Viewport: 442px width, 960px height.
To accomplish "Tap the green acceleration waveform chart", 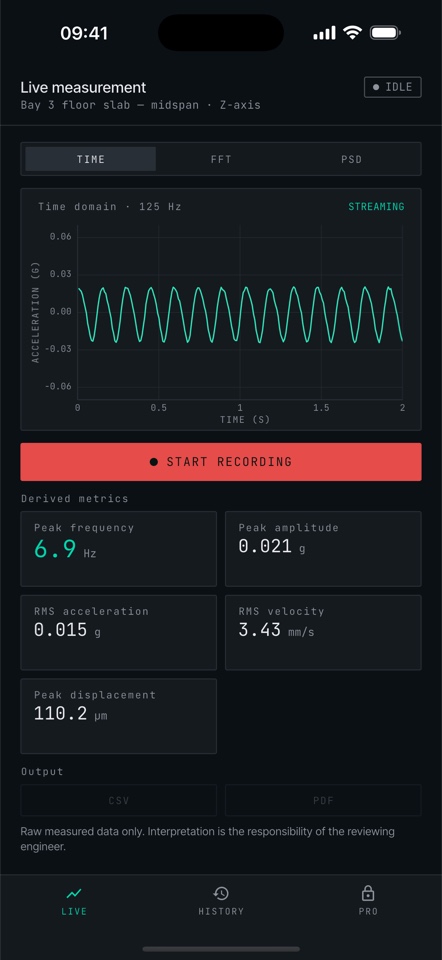I will coord(240,313).
